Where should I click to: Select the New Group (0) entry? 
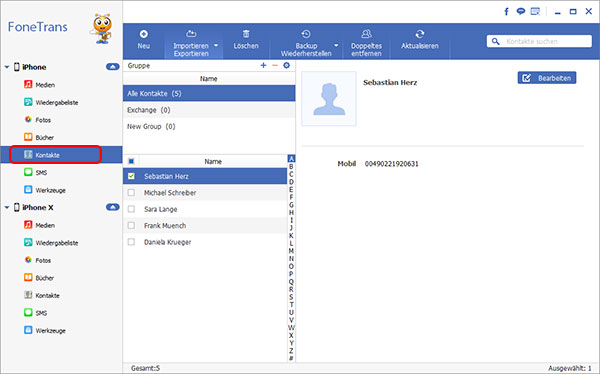pyautogui.click(x=209, y=126)
